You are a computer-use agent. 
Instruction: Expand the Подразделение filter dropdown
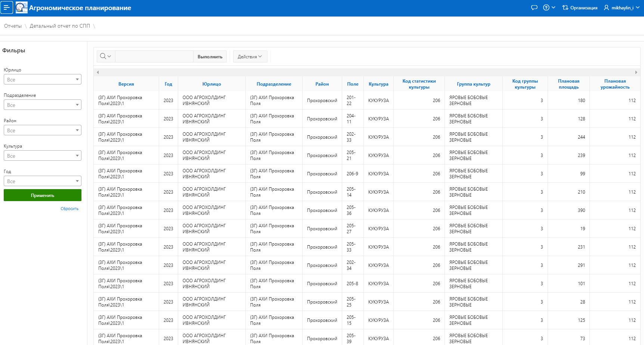click(43, 105)
